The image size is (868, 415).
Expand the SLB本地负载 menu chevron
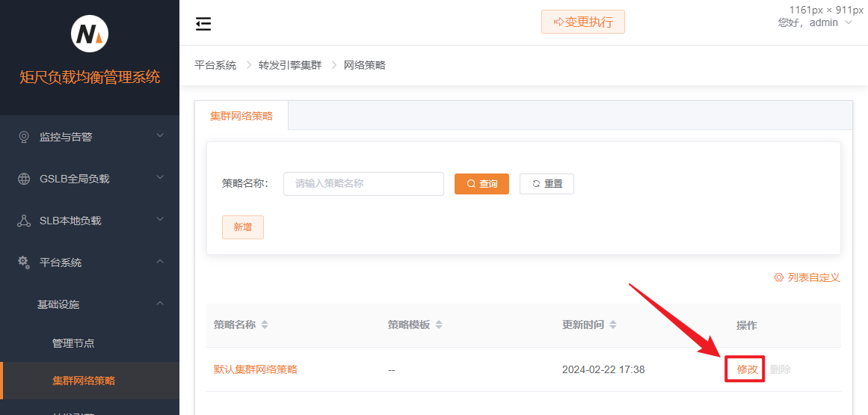(x=160, y=219)
